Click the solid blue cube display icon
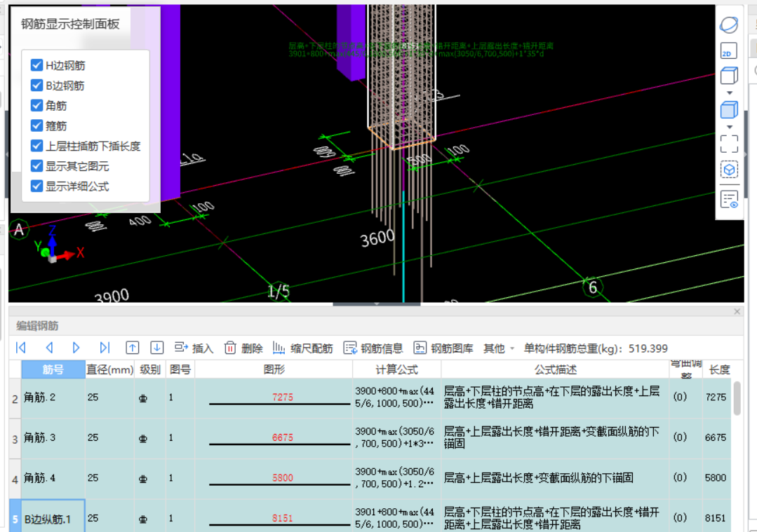Screen dimensions: 757x532 729,110
